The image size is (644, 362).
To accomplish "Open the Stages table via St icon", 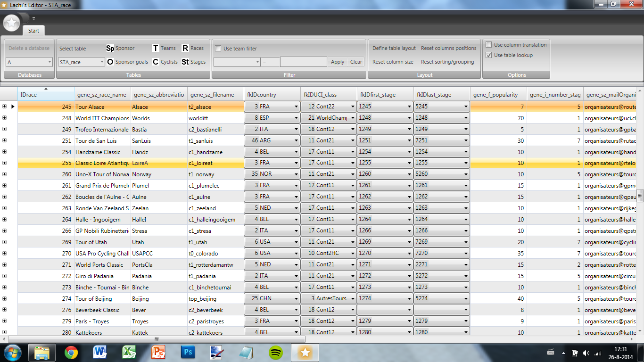I will [185, 62].
